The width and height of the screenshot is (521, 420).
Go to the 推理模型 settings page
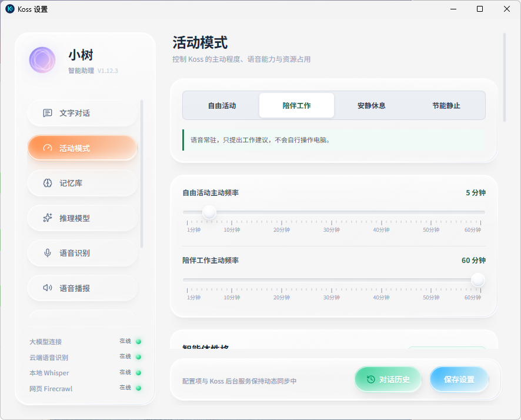pos(82,218)
